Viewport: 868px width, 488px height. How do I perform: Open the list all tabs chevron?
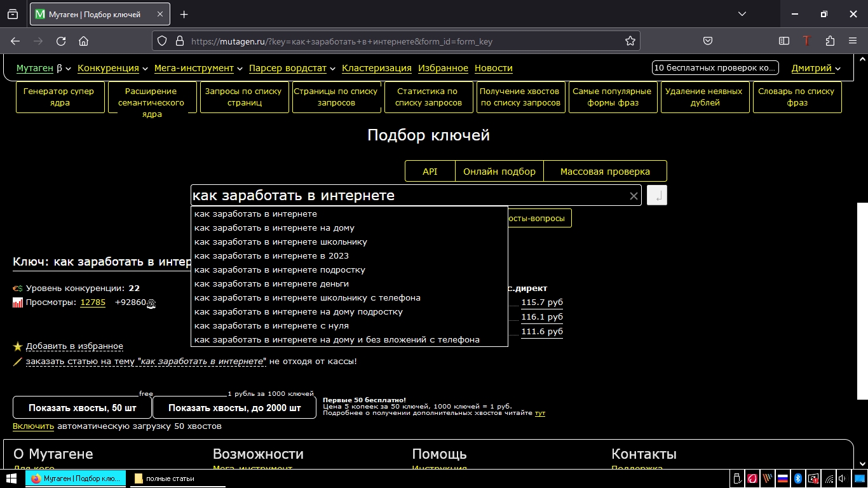pyautogui.click(x=742, y=14)
